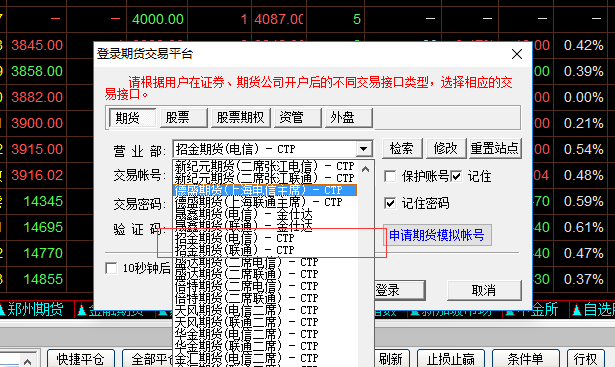Switch to the 外盘 tab
This screenshot has height=367, width=615.
pos(349,118)
